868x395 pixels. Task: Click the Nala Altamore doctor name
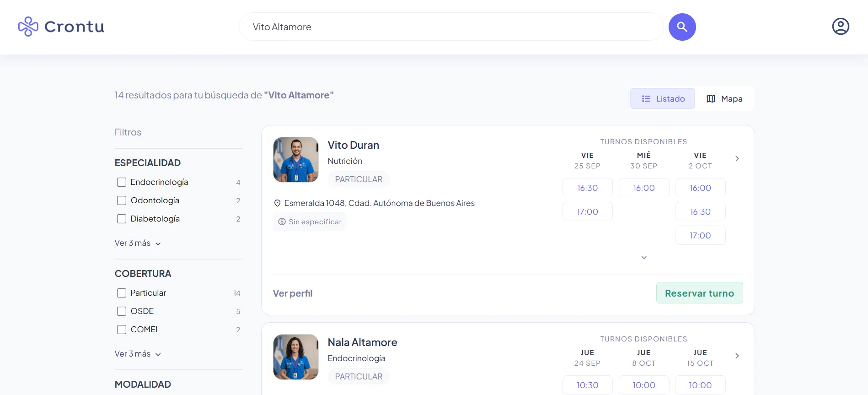coord(363,342)
